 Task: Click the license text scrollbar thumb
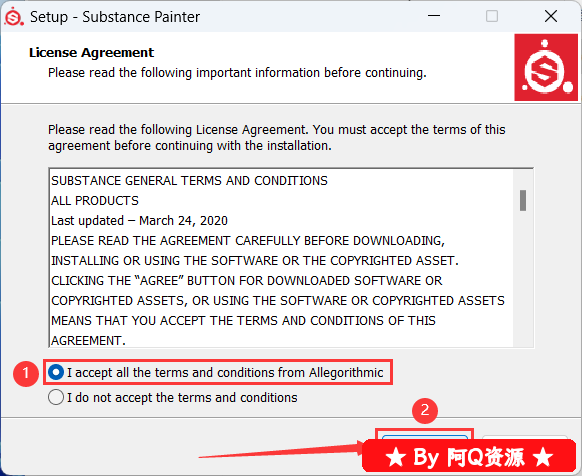523,200
